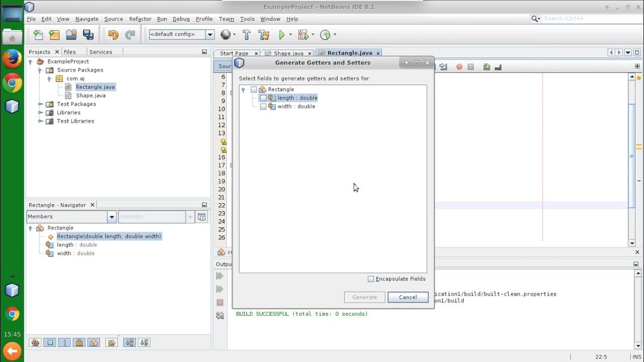Click the red Start Macro Recording icon
This screenshot has height=362, width=644.
(459, 67)
